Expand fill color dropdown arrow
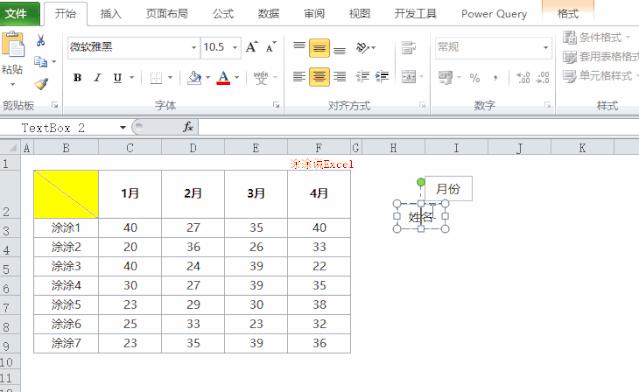This screenshot has height=392, width=639. pyautogui.click(x=207, y=77)
